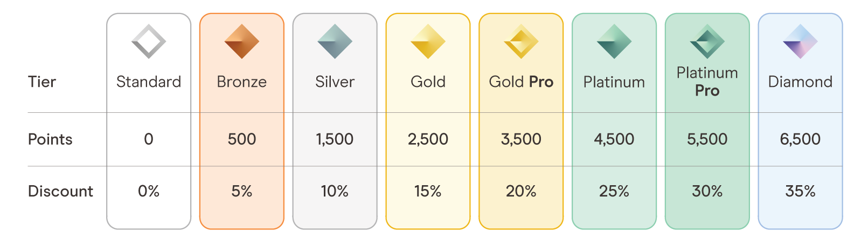
Task: Click the Diamond tier gem icon
Action: coord(800,42)
